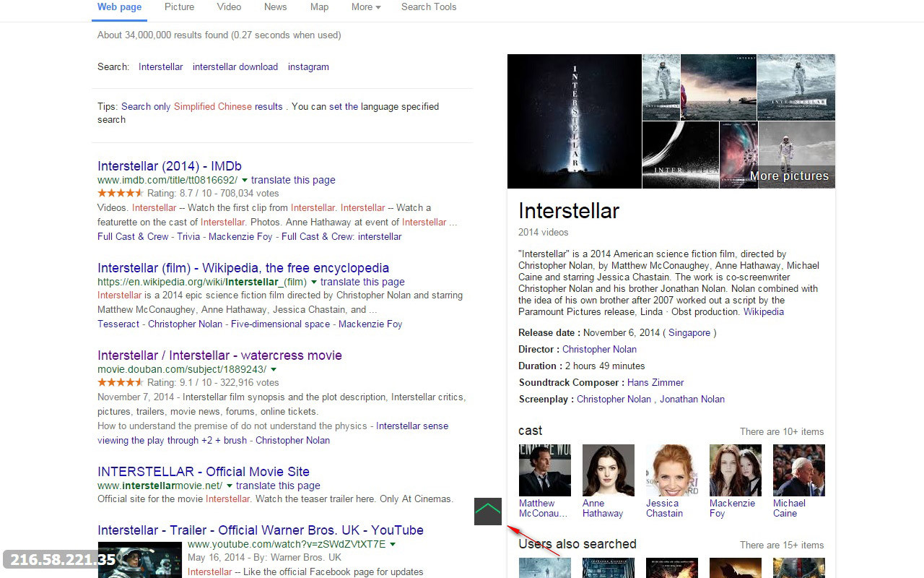
Task: Open dropdown arrow next to imdb.com URL
Action: pos(244,181)
